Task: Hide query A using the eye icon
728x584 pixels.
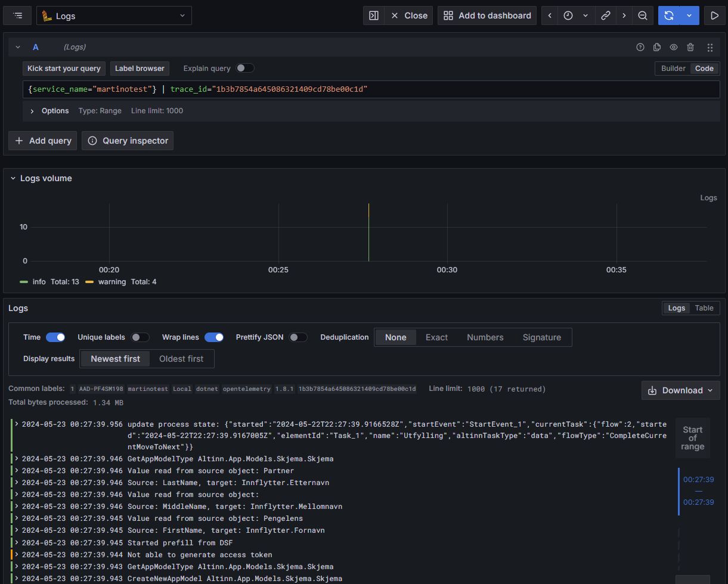Action: (x=674, y=47)
